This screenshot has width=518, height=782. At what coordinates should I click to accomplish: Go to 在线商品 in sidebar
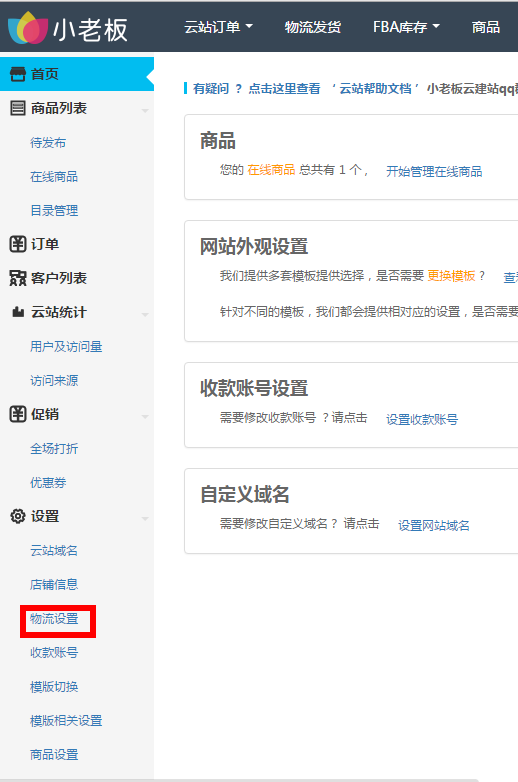click(54, 177)
